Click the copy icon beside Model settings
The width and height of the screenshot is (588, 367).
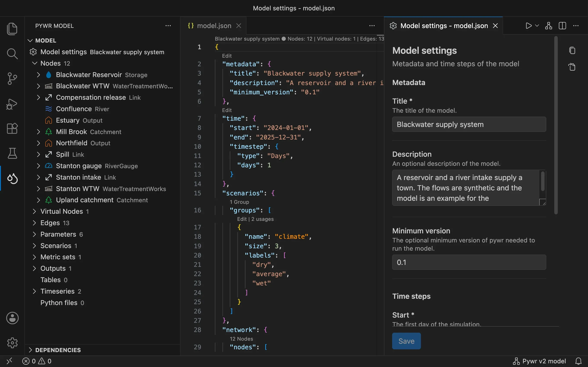(572, 51)
